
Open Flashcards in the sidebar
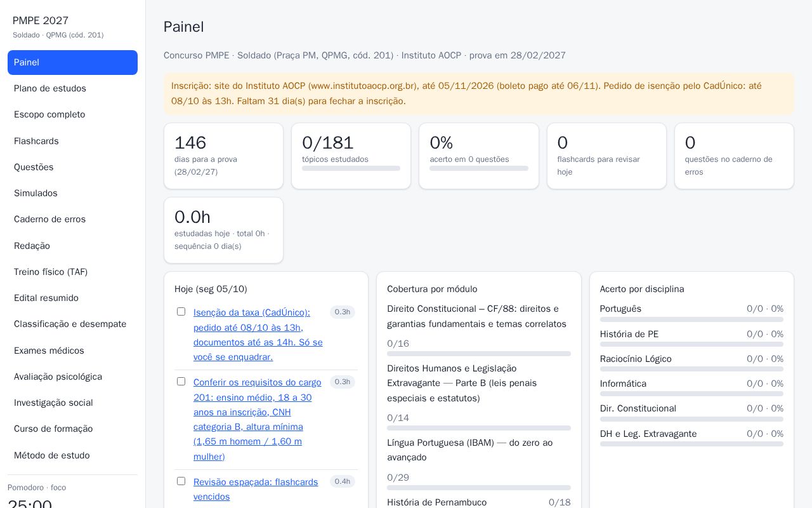tap(72, 141)
